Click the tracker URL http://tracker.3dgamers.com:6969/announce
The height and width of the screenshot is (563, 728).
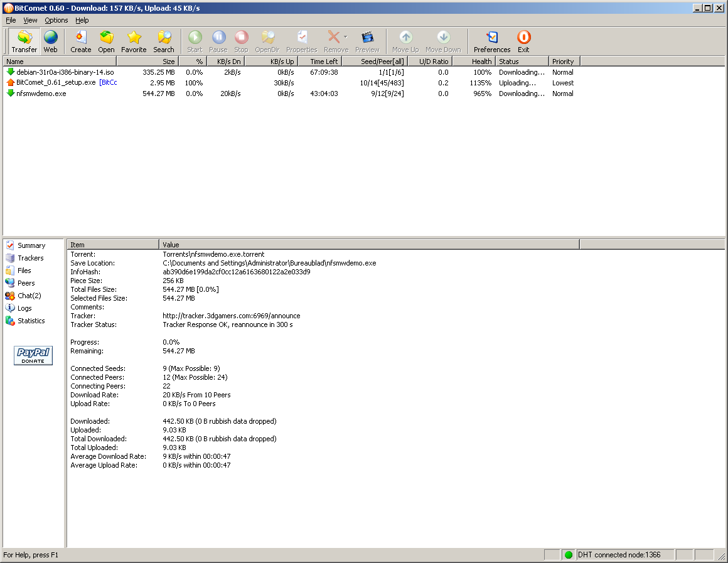[x=231, y=316]
